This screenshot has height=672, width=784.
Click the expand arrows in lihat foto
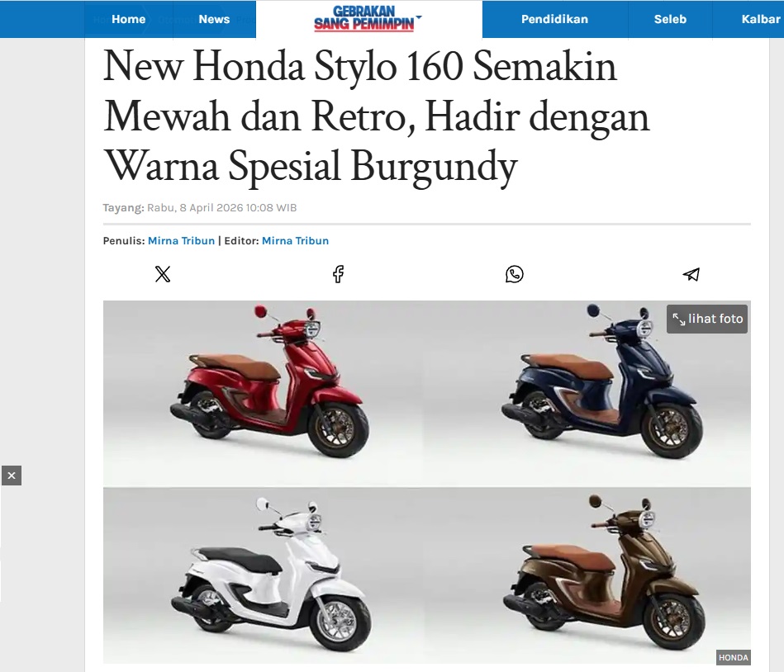pos(678,319)
